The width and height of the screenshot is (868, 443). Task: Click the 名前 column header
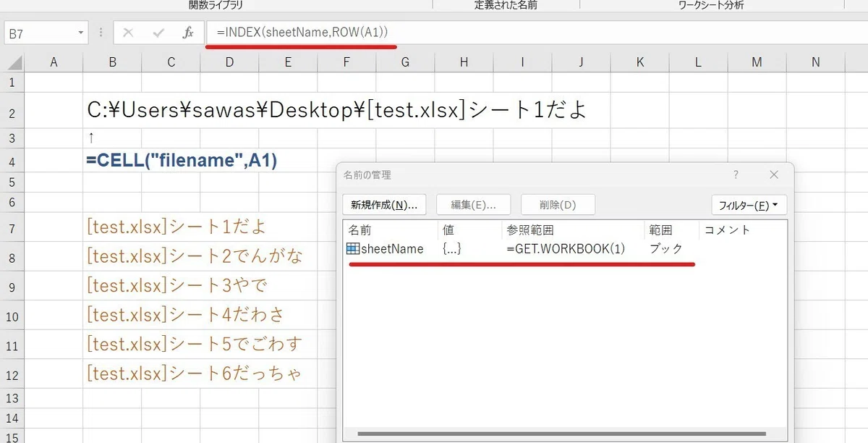click(391, 230)
